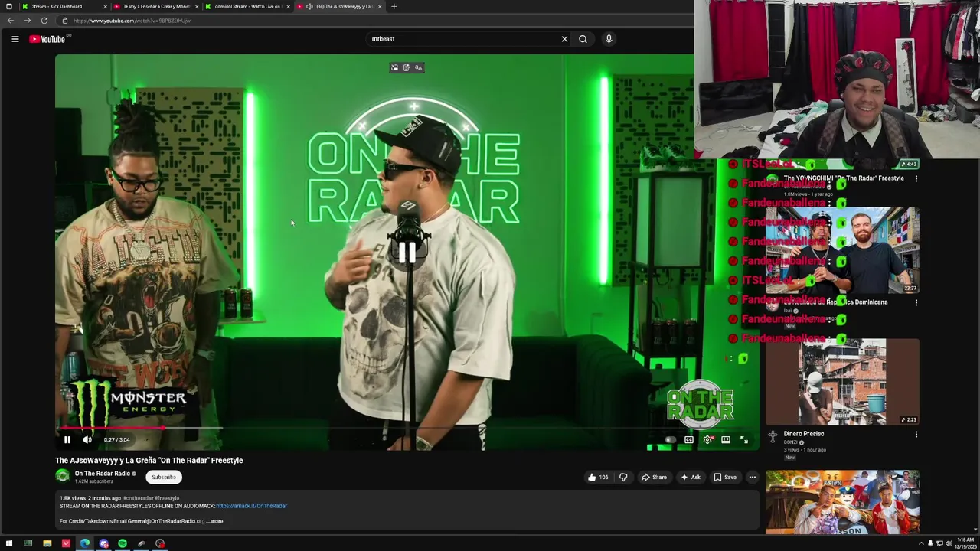
Task: Open the Ask AI button
Action: tap(691, 477)
